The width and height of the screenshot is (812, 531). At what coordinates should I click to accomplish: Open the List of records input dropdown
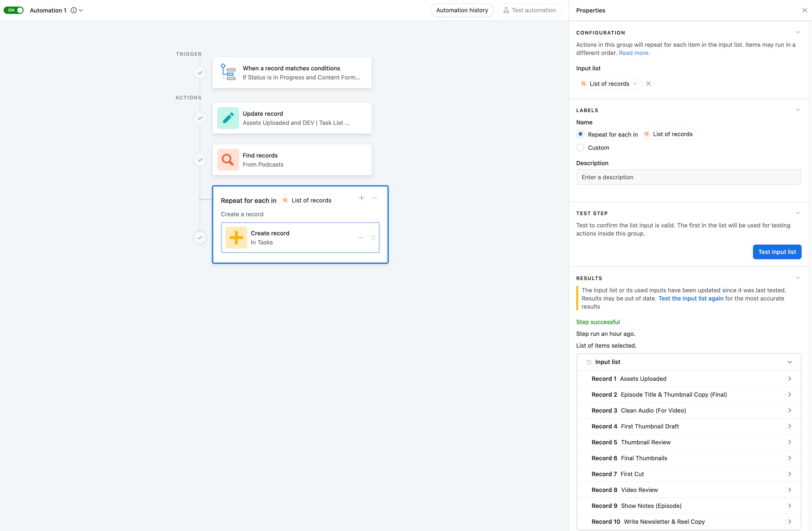(609, 84)
